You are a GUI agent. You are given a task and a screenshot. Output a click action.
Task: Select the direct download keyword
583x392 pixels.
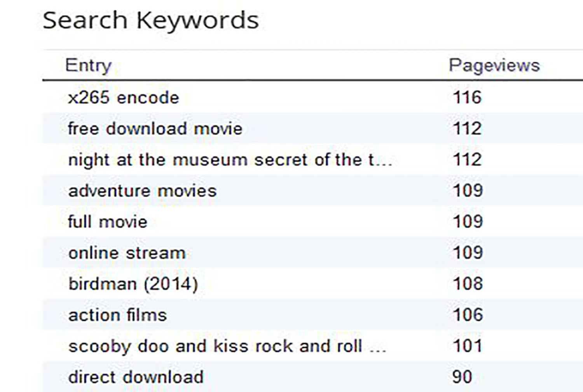136,377
